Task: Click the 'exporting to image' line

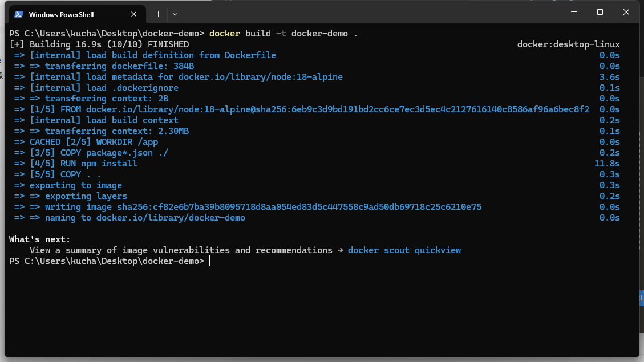Action: point(68,185)
